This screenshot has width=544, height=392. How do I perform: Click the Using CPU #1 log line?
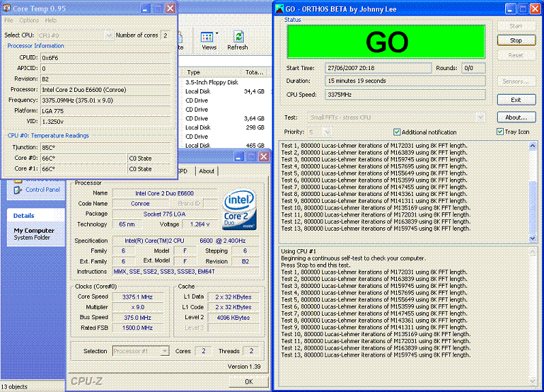(x=298, y=251)
